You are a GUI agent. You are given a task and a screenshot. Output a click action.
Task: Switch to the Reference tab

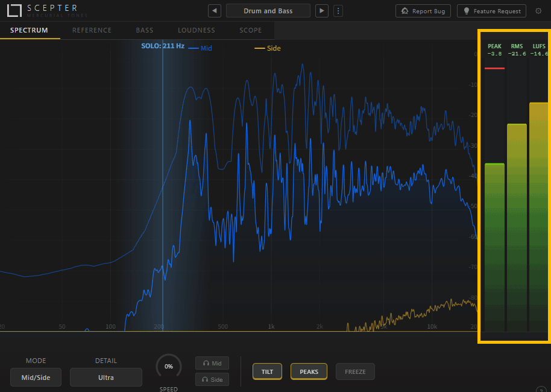pyautogui.click(x=92, y=30)
